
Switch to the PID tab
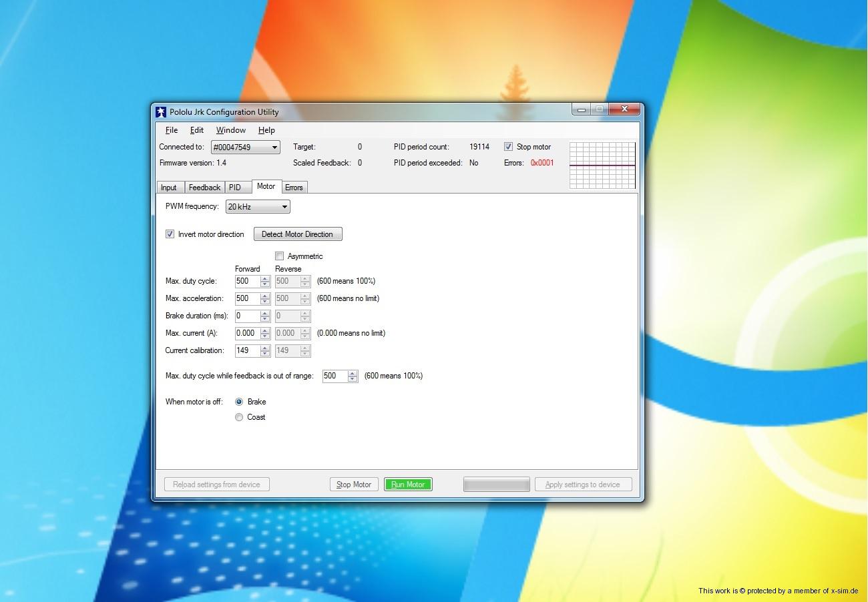point(235,188)
